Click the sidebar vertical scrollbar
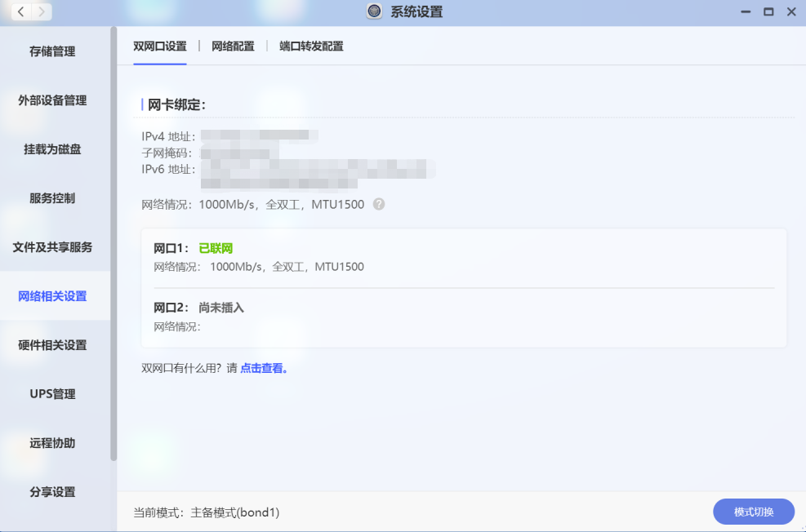The width and height of the screenshot is (806, 532). (114, 244)
